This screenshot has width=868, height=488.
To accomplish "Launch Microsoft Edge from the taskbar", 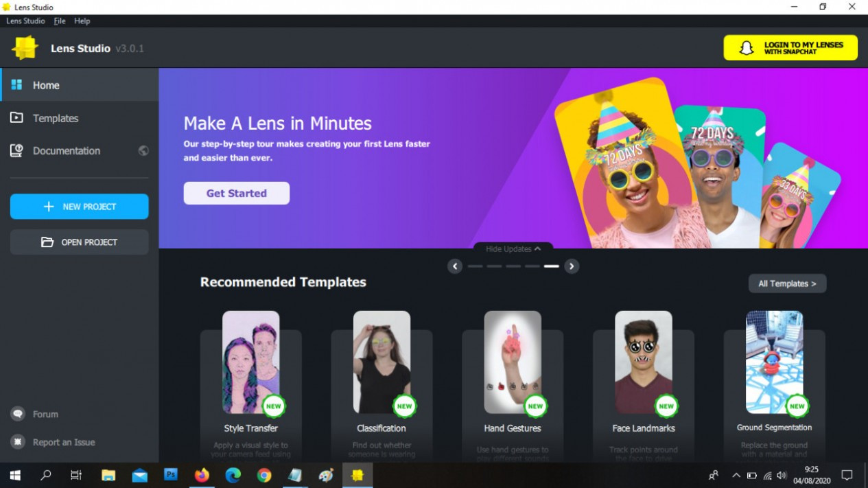I will [x=233, y=475].
